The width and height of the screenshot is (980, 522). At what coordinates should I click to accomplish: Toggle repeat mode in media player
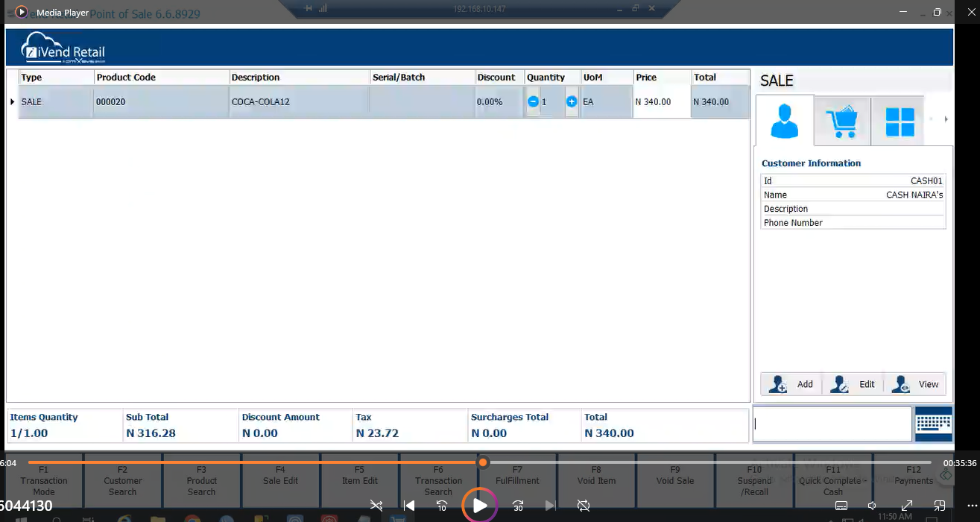[x=584, y=506]
